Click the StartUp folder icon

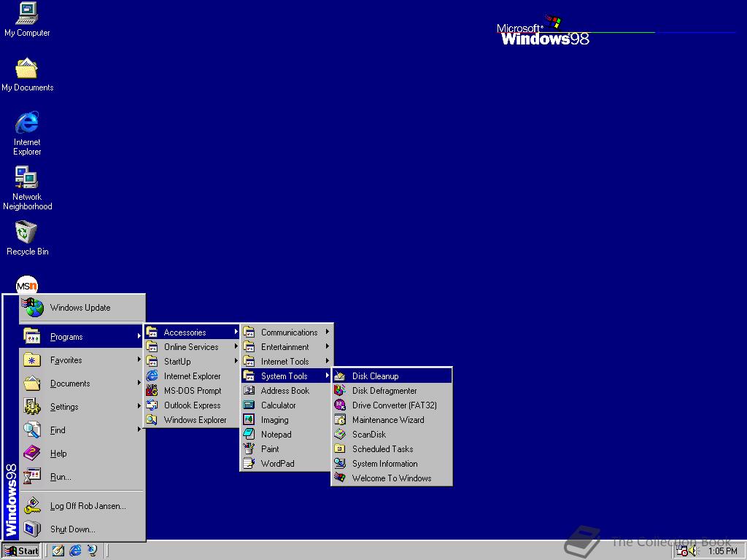click(152, 361)
